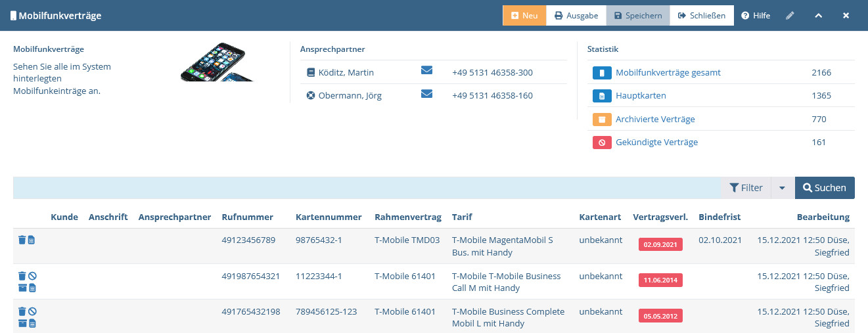Click pencil edit icon in header bar

(x=790, y=15)
